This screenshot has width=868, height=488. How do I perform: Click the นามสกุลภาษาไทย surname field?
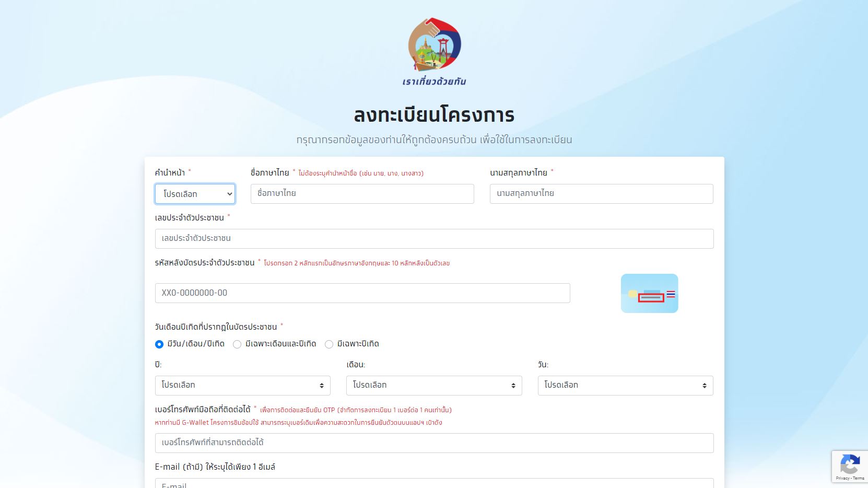(601, 194)
